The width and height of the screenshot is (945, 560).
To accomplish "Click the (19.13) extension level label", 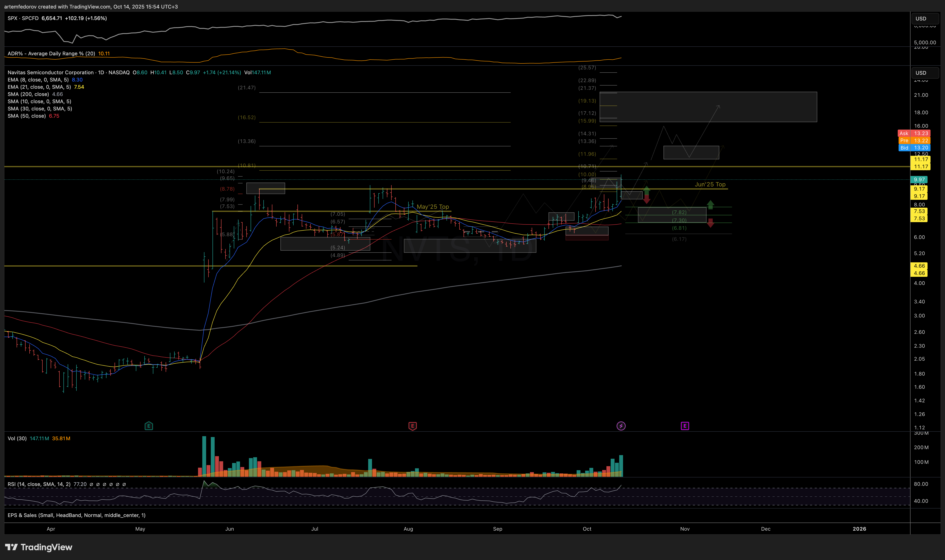I will point(587,101).
